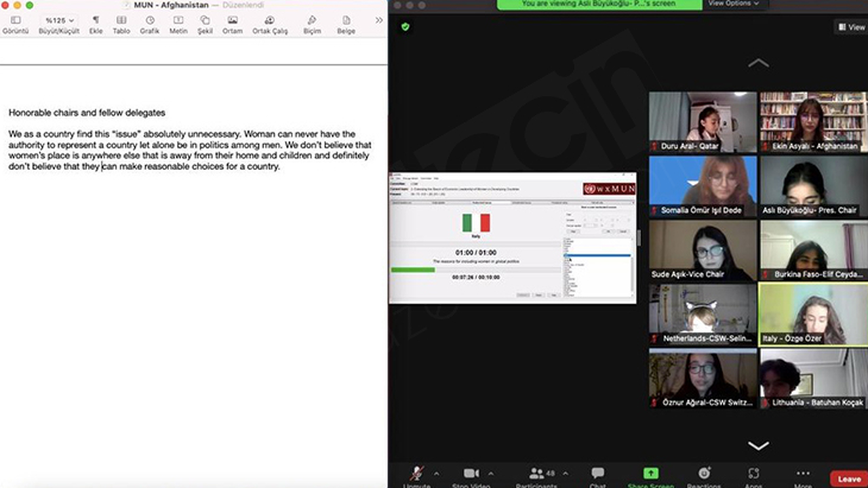Open the Belge document icon
The width and height of the screenshot is (868, 488).
[x=346, y=20]
